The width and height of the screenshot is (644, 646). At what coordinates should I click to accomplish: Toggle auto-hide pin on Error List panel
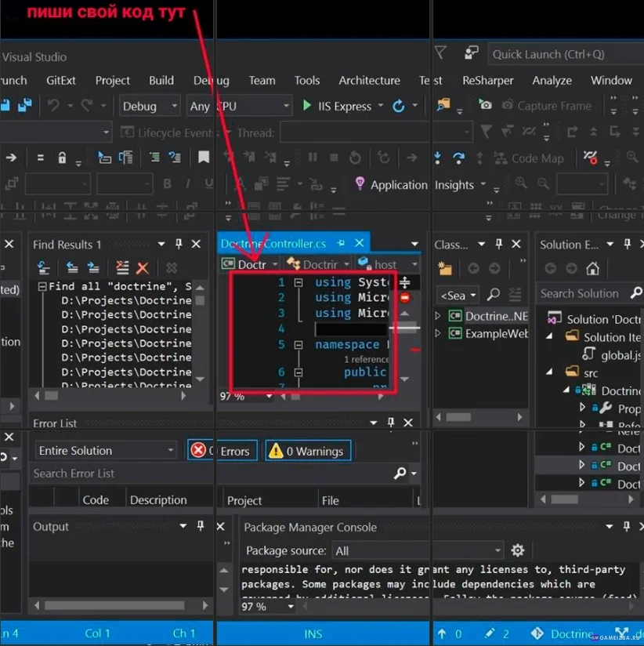391,422
